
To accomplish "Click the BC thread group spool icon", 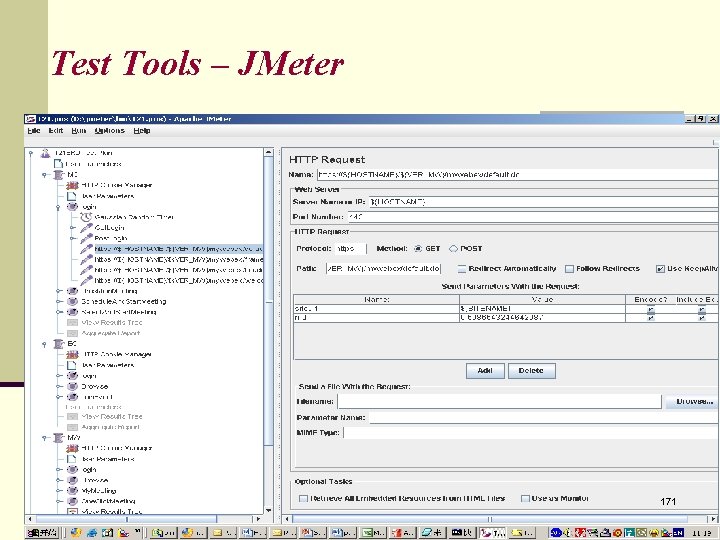I will (x=59, y=344).
